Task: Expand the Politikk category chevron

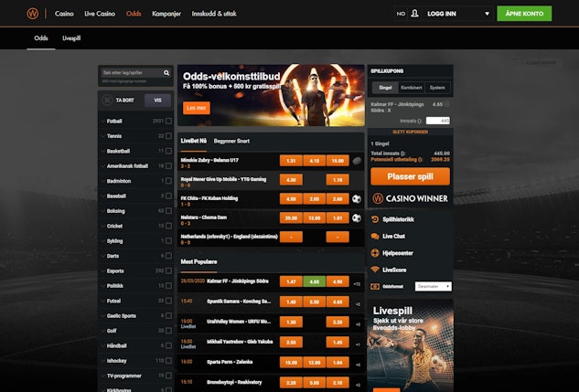Action: 102,286
